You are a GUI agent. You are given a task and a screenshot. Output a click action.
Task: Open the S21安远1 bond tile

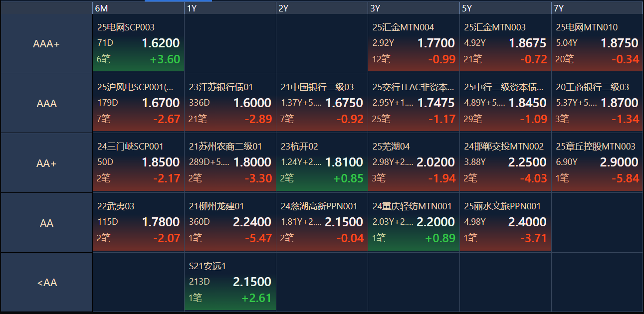point(230,282)
